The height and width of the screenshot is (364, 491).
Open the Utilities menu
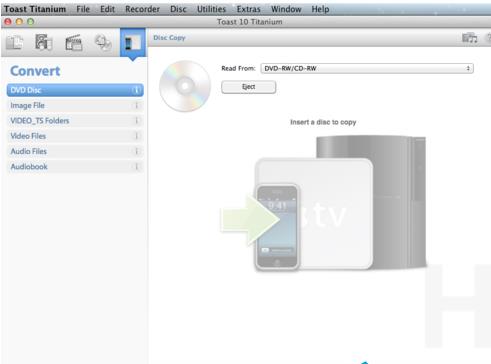(x=211, y=9)
